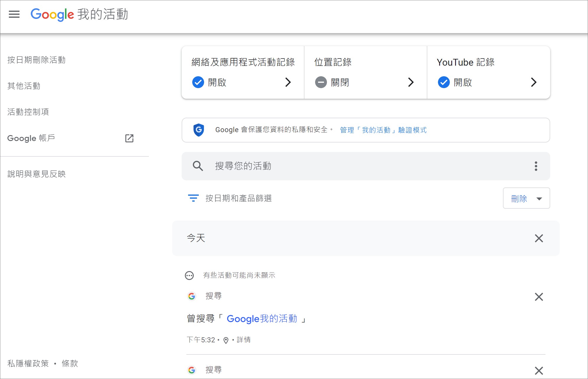Click 搜尋 label on bottom entry
The image size is (588, 379).
pos(214,370)
